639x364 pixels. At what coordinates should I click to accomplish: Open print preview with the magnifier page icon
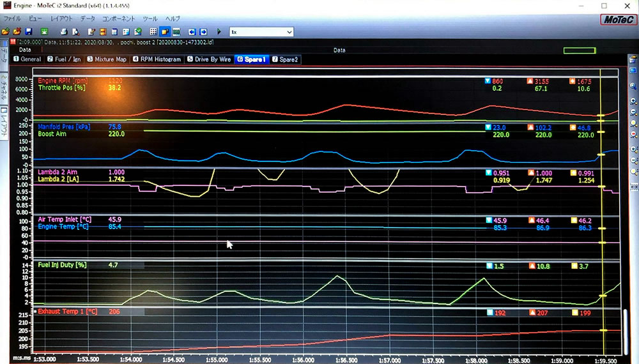click(x=76, y=31)
